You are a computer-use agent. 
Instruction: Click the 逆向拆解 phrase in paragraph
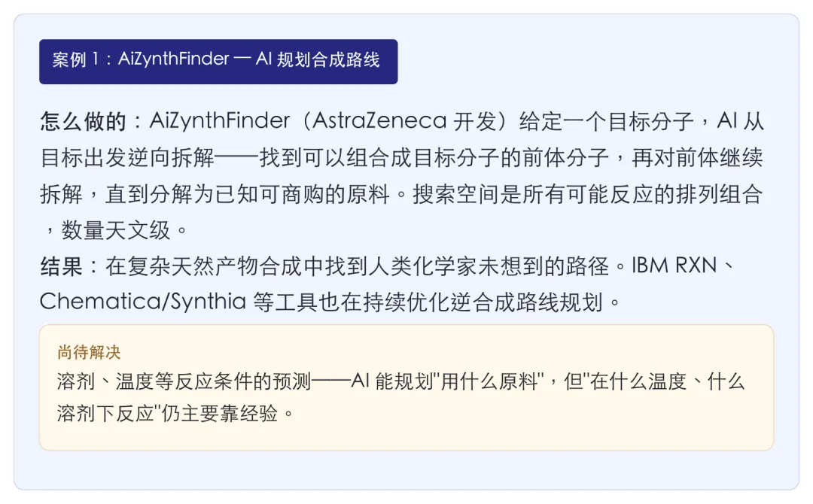(171, 157)
